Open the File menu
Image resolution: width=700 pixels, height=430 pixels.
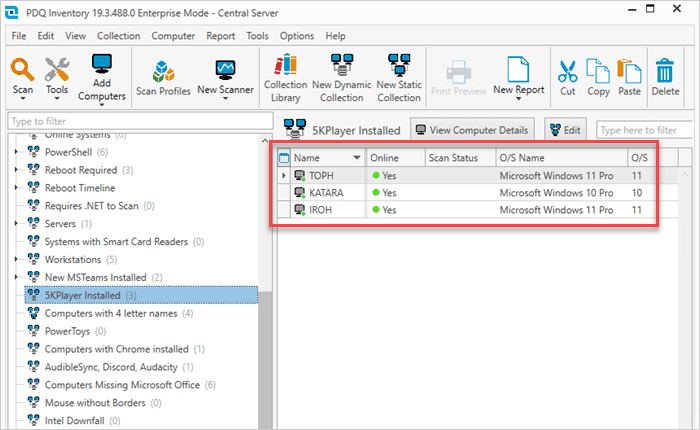point(19,36)
